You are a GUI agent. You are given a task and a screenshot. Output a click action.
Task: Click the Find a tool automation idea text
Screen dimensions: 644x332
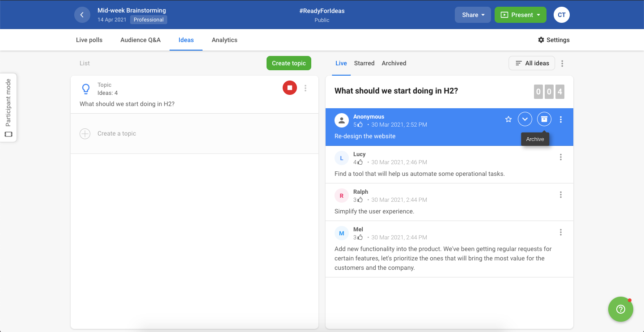click(419, 174)
